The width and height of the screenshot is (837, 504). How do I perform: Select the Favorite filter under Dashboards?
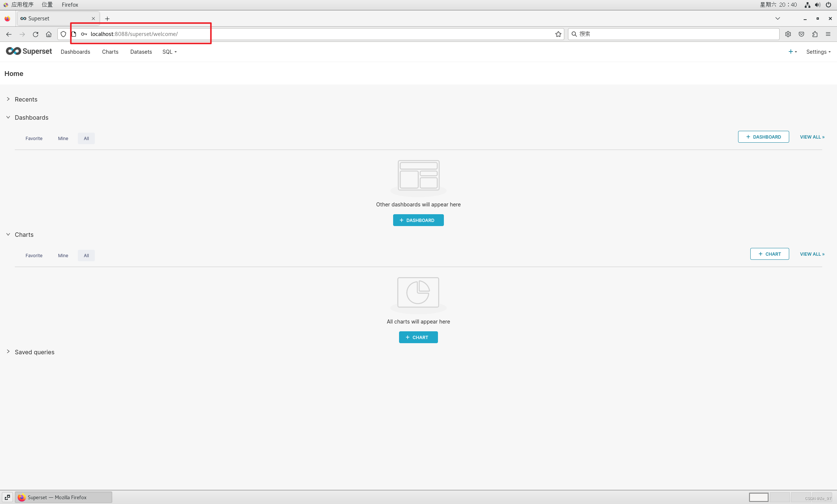34,139
